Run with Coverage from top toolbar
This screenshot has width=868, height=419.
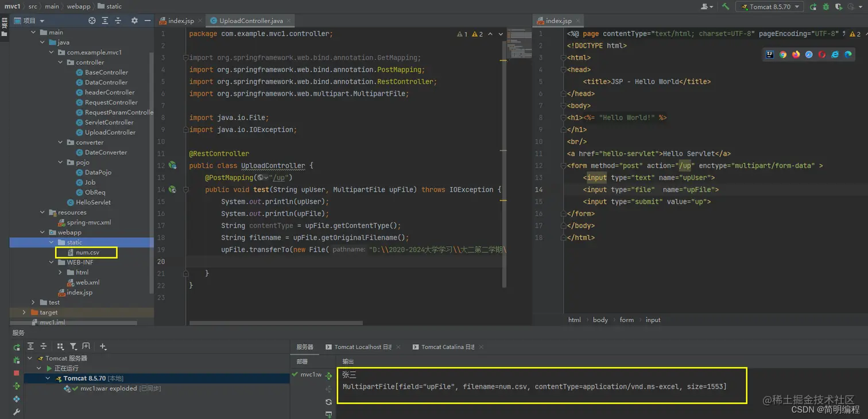click(x=839, y=6)
